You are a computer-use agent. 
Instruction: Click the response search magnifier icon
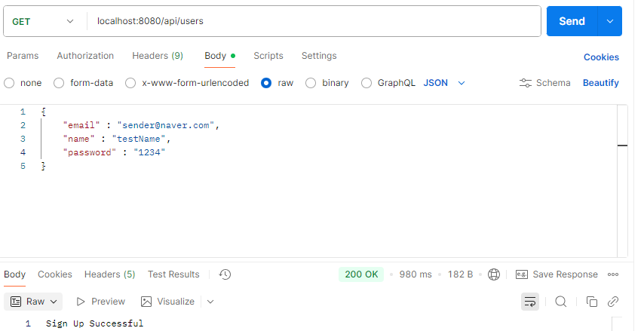coord(560,302)
